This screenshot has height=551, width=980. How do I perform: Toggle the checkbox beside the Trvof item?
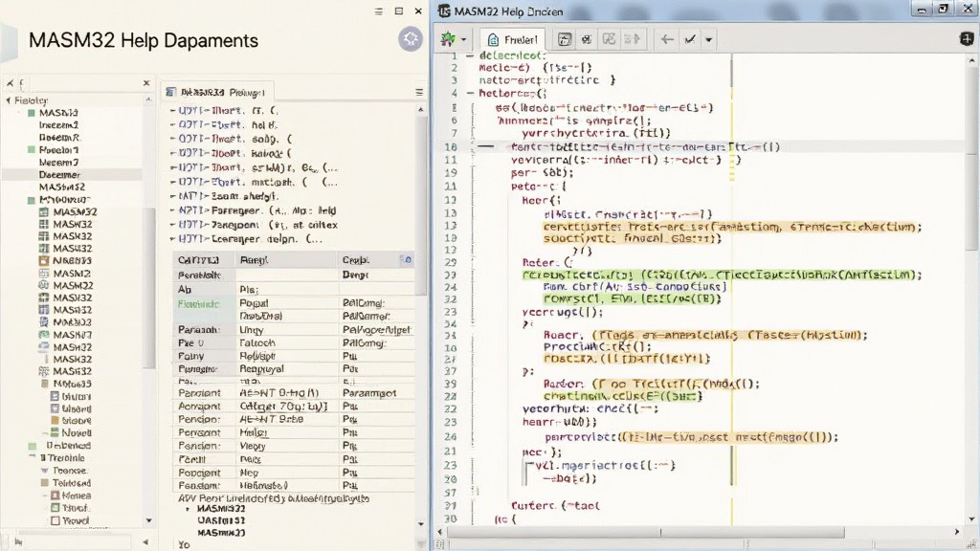coord(55,508)
